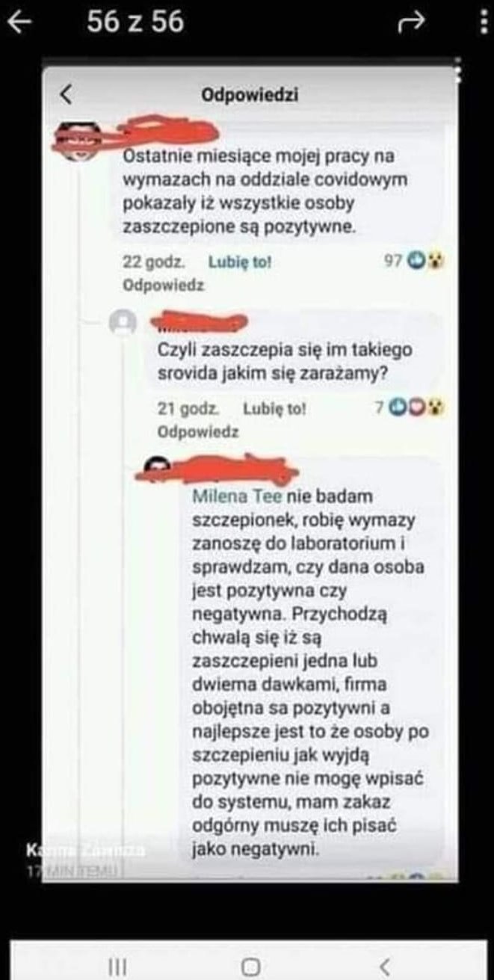Tap the Odpowiedzi header title

250,95
